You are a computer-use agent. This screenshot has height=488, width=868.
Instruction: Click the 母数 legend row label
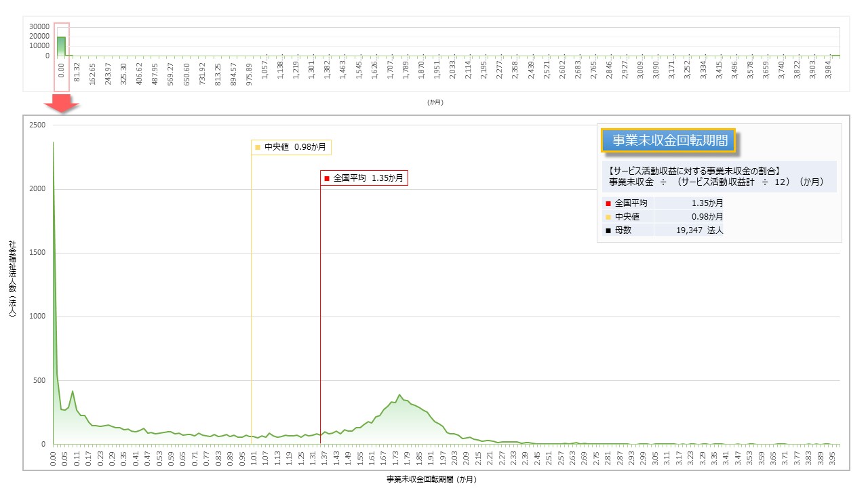point(623,230)
